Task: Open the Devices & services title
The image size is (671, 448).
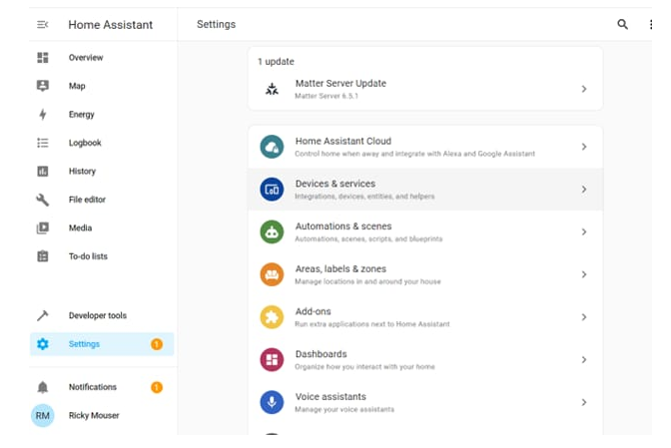Action: (335, 184)
